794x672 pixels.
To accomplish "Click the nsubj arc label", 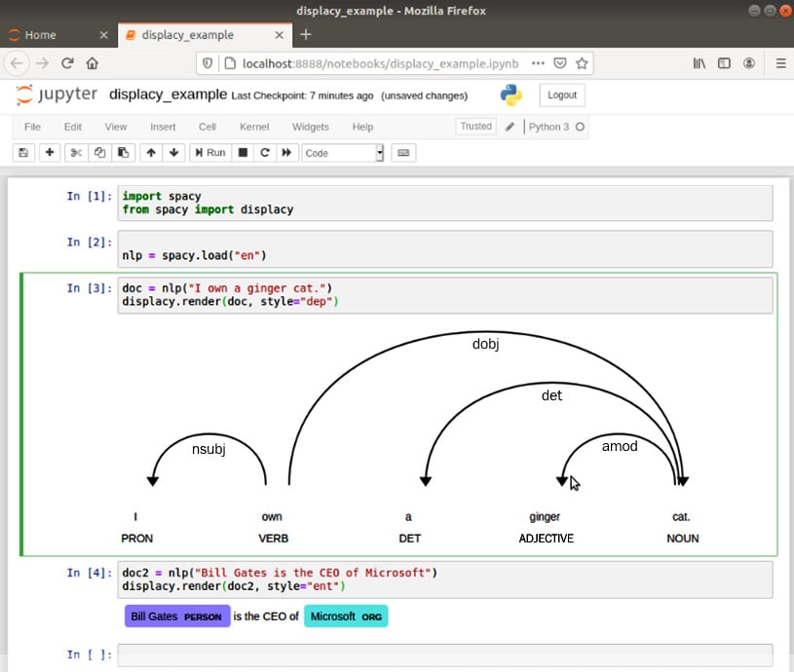I will 208,449.
